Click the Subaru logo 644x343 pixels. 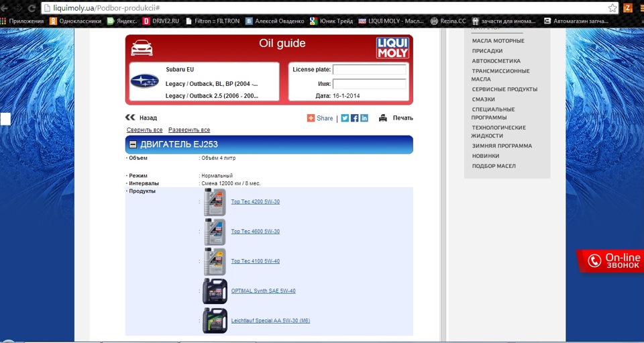click(x=145, y=81)
